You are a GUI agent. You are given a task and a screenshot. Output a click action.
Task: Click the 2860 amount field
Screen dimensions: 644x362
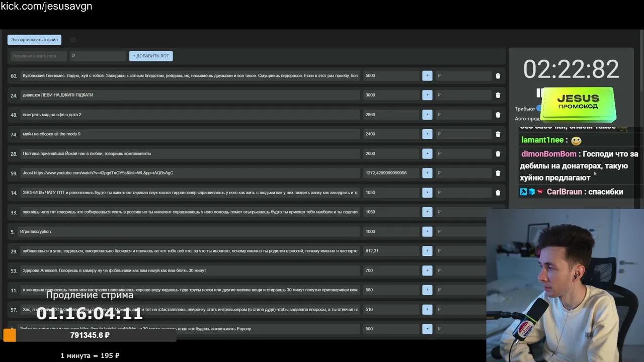391,115
